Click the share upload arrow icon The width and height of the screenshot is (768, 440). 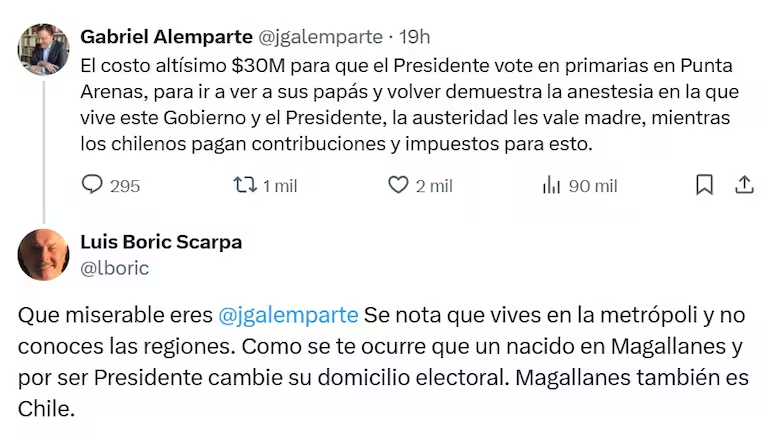(744, 185)
